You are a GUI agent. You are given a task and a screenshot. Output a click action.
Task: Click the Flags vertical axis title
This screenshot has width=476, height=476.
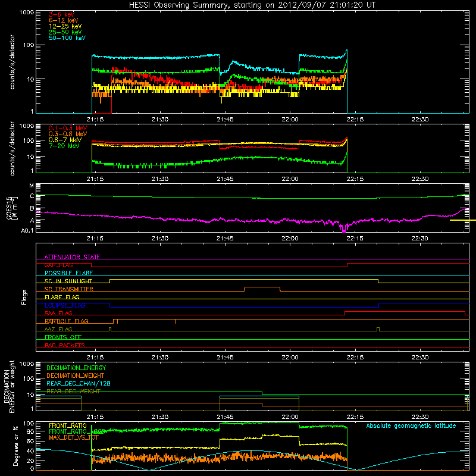pos(24,297)
